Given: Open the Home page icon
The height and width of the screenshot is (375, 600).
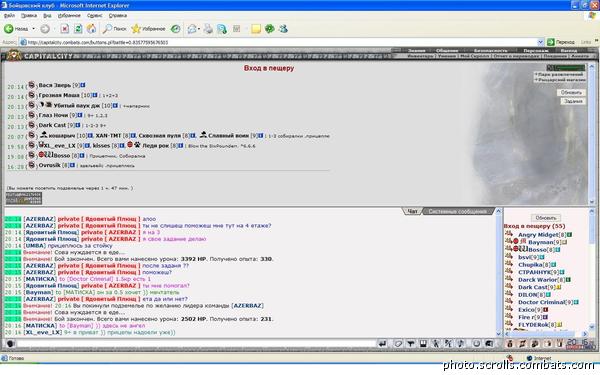Looking at the screenshot, I should (91, 29).
